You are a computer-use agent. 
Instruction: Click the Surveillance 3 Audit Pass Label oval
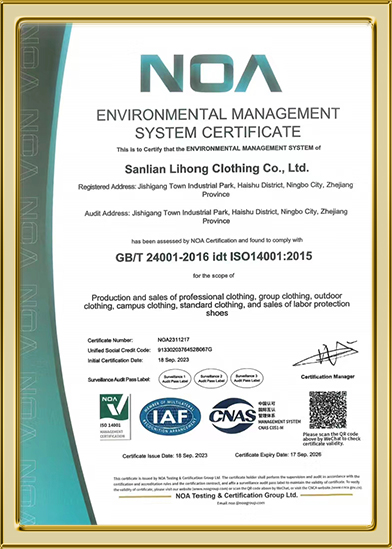point(247,378)
